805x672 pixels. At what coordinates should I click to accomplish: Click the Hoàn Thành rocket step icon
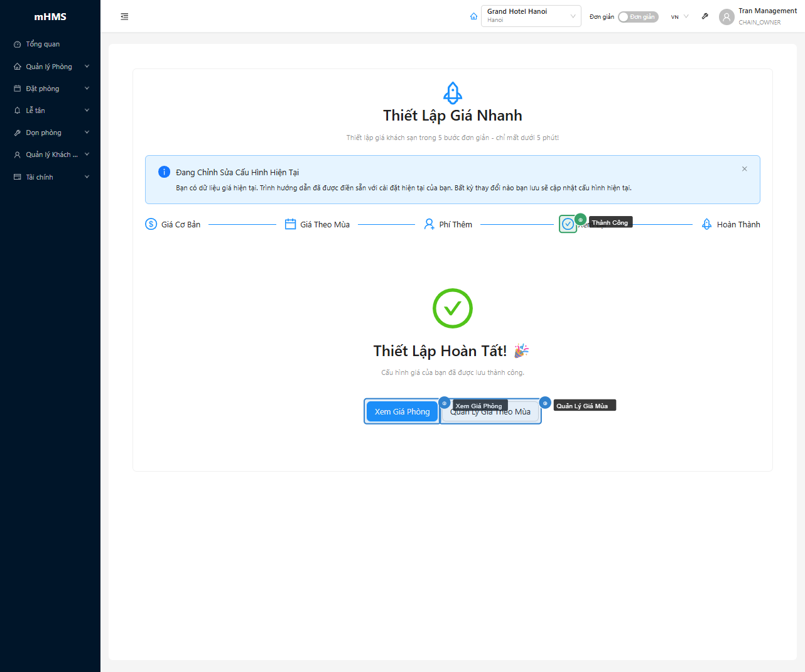(x=706, y=224)
